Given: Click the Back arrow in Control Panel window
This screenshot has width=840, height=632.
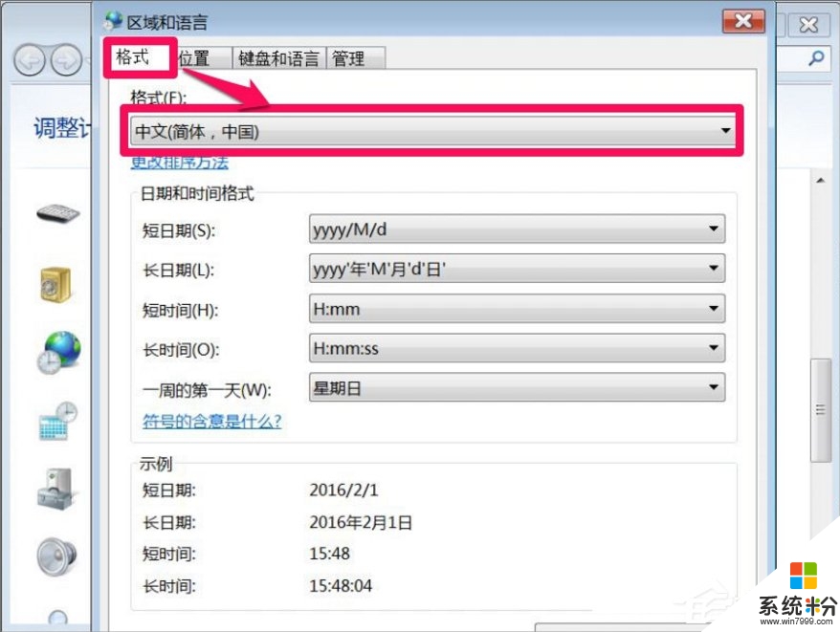Looking at the screenshot, I should point(29,59).
